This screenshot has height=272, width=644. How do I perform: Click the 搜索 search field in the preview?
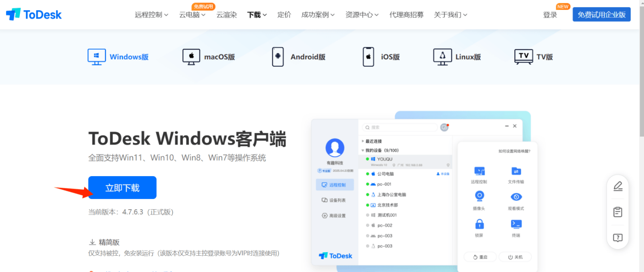pos(400,127)
